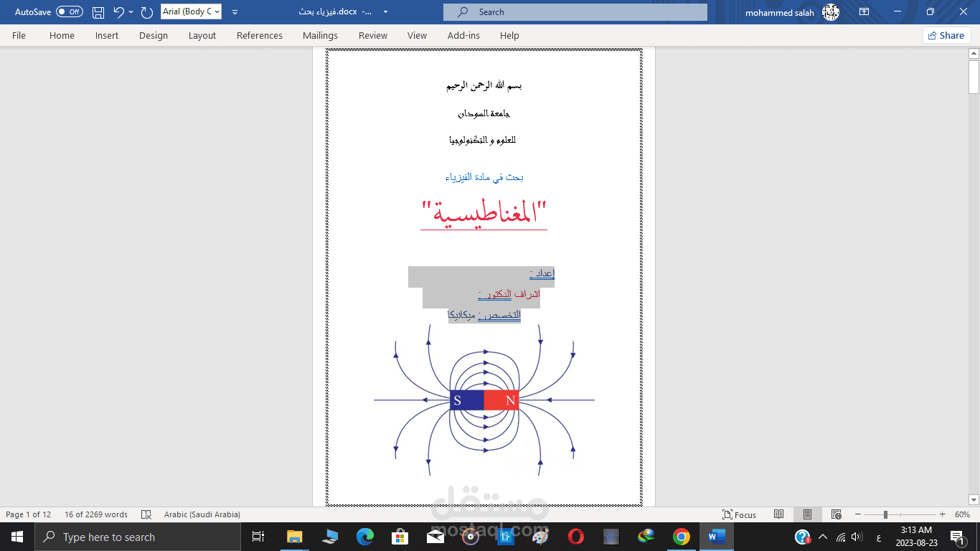Switch to Read Mode view icon
The height and width of the screenshot is (551, 980).
point(779,514)
